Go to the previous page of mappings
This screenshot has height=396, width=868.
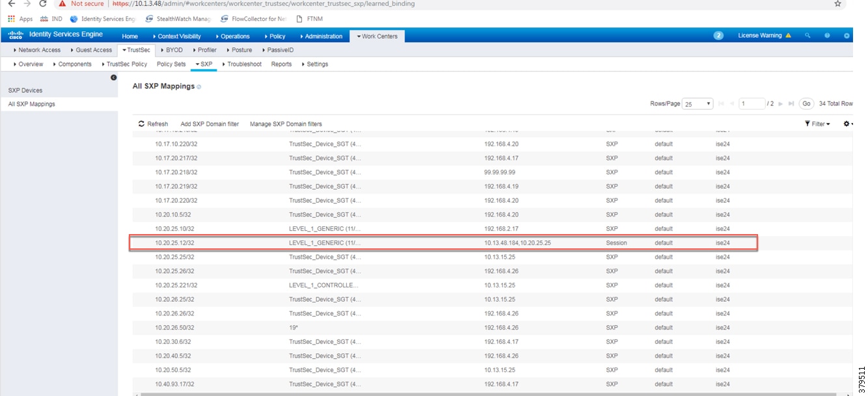pyautogui.click(x=731, y=104)
